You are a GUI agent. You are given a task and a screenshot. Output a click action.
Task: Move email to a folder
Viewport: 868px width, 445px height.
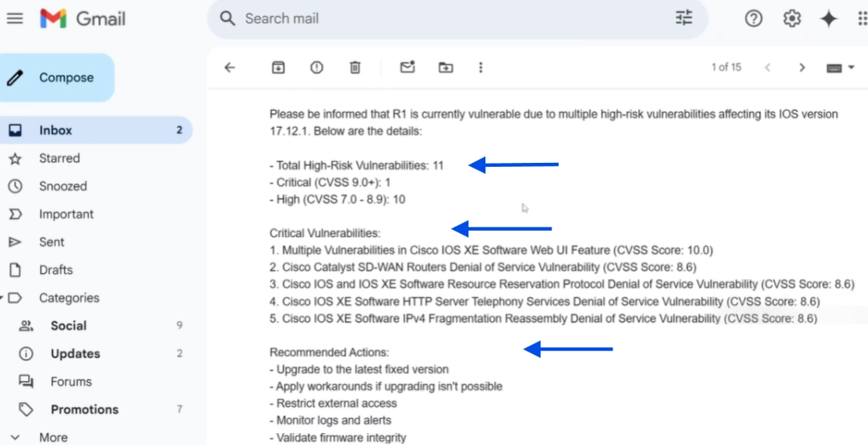tap(446, 68)
